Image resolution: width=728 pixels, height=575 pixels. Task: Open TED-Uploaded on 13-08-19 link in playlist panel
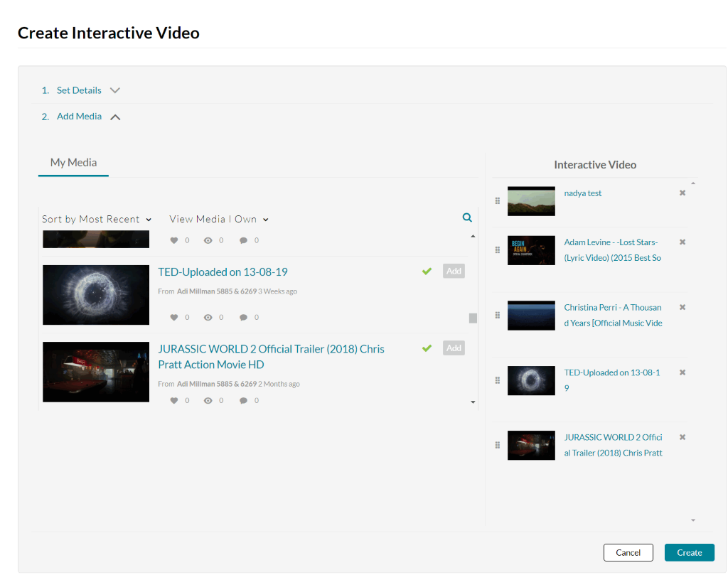(612, 380)
